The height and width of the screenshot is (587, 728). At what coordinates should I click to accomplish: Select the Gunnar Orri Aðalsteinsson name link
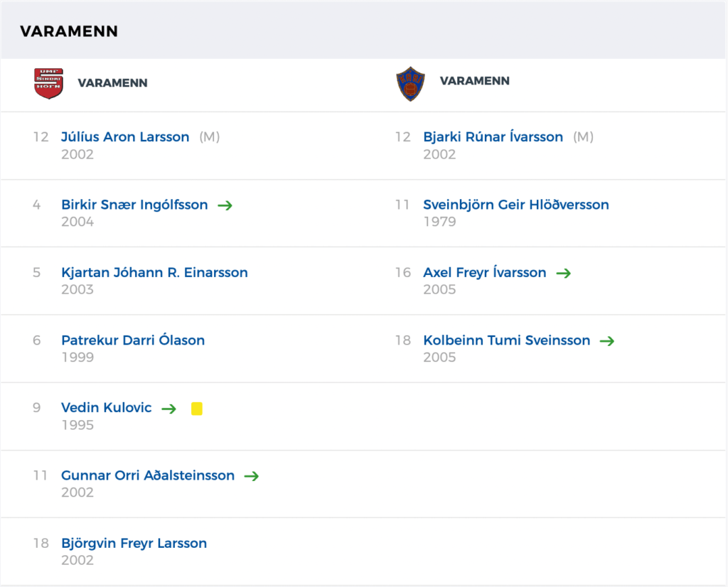pos(148,475)
